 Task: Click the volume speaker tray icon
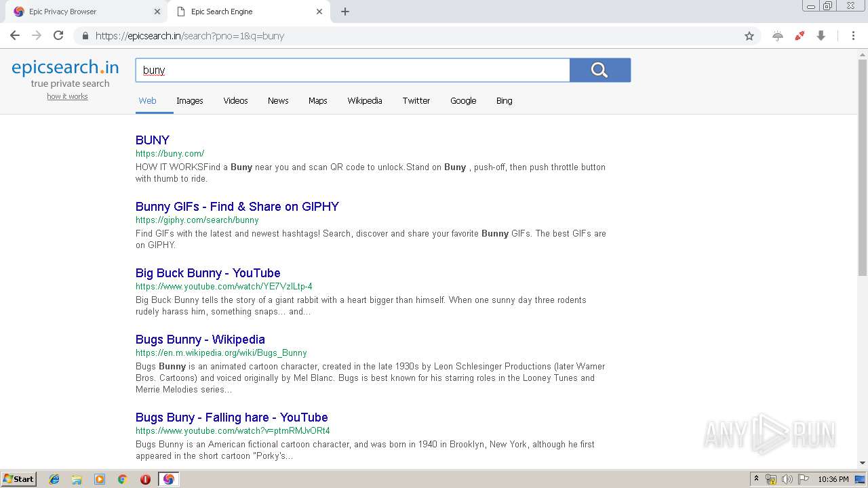click(x=787, y=479)
